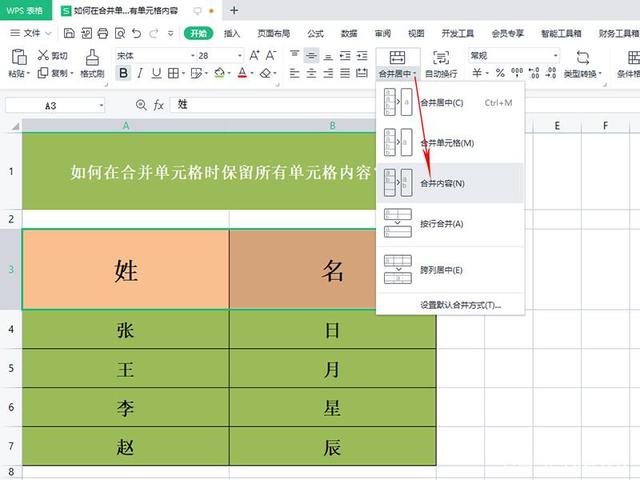Select the Format Painter (格式刷) brush

92,58
